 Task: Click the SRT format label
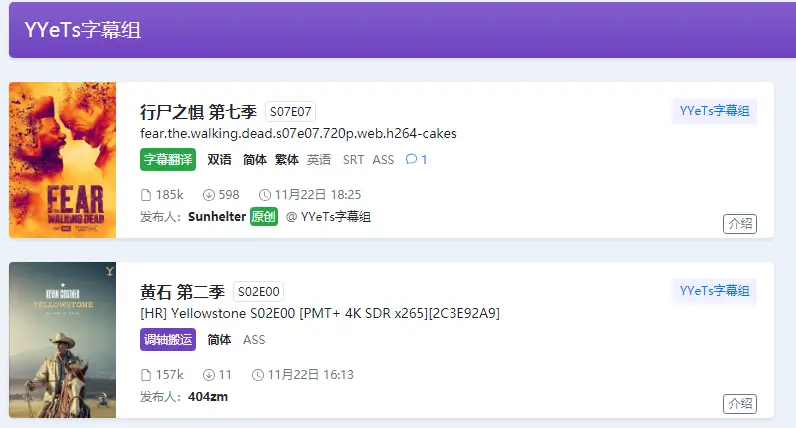(353, 160)
